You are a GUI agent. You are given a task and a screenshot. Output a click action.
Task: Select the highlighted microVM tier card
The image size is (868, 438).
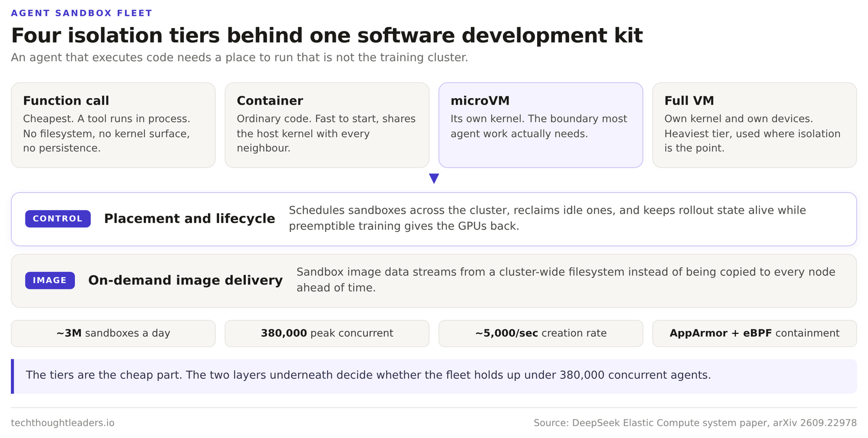tap(541, 125)
